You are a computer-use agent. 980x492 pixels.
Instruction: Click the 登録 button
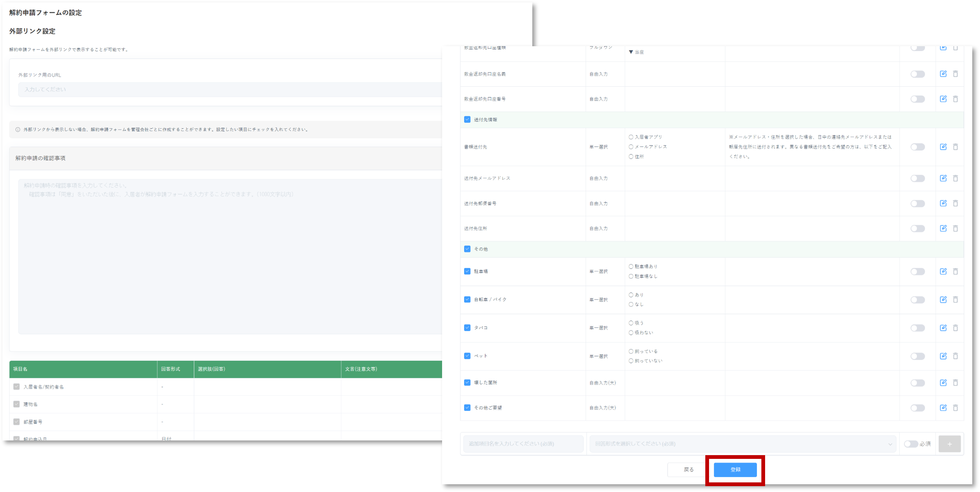click(735, 470)
